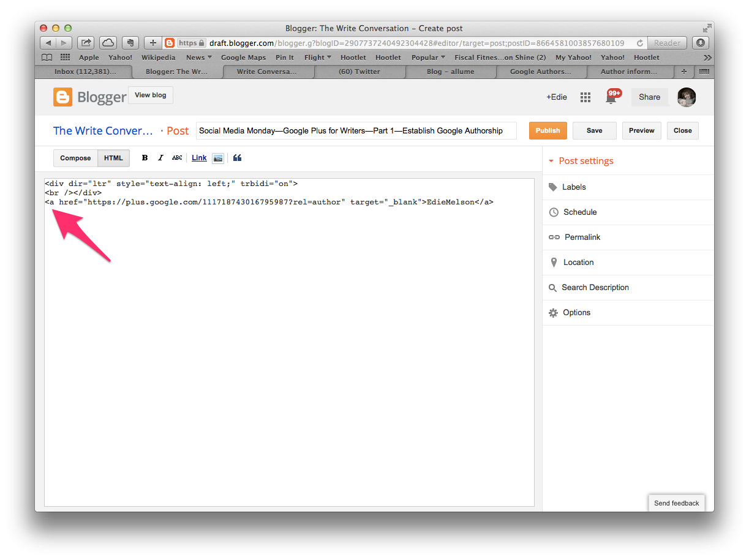This screenshot has width=749, height=560.
Task: Open the Google notifications bell
Action: (612, 97)
